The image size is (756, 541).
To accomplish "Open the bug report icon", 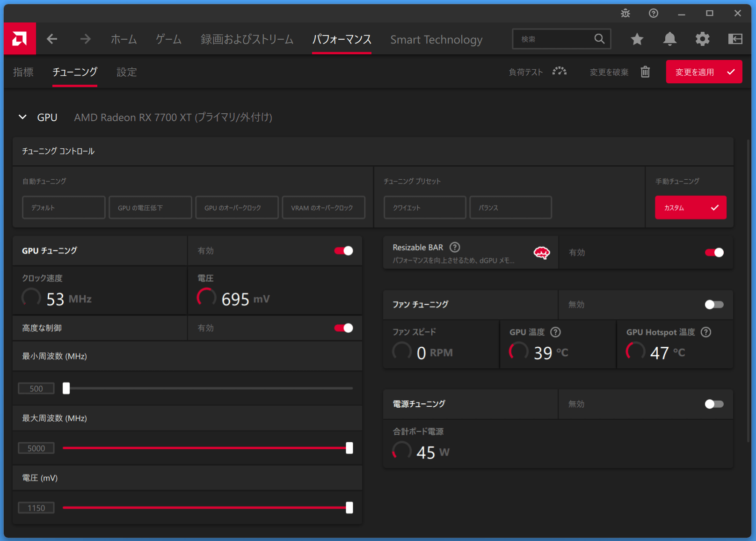I will click(x=625, y=13).
